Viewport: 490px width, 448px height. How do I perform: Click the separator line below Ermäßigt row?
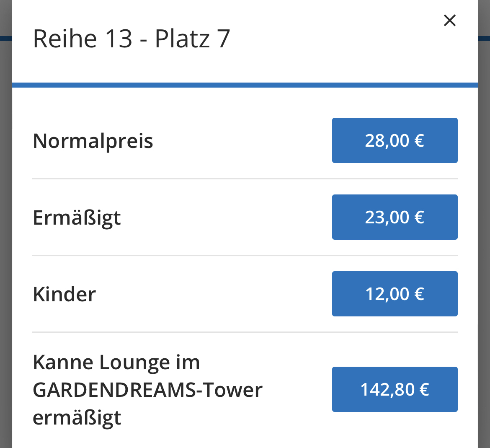point(245,255)
